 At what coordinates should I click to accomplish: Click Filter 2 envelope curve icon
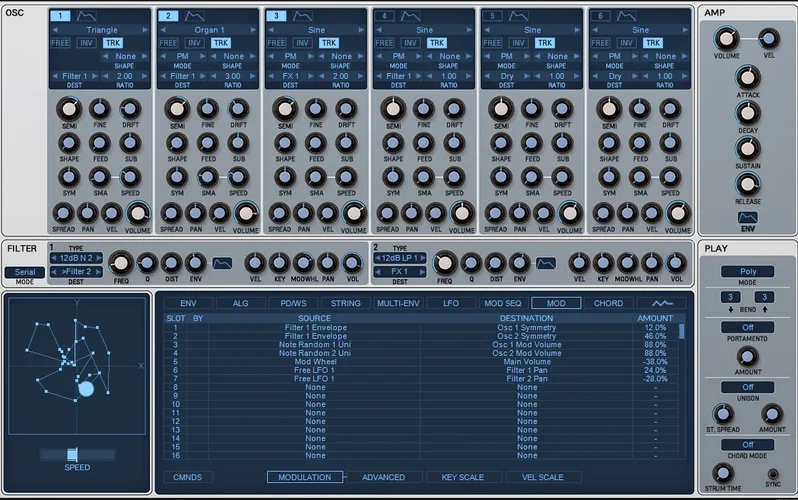pyautogui.click(x=545, y=263)
